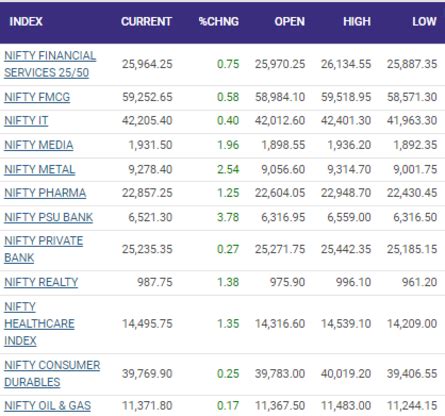Select current value 25,964.25
This screenshot has height=416, width=445.
tap(147, 64)
